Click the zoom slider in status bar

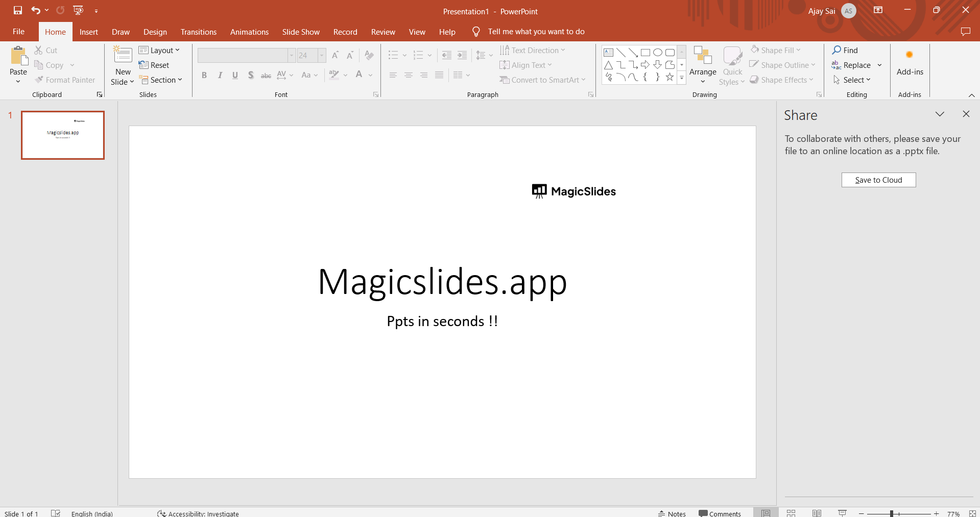(x=892, y=513)
